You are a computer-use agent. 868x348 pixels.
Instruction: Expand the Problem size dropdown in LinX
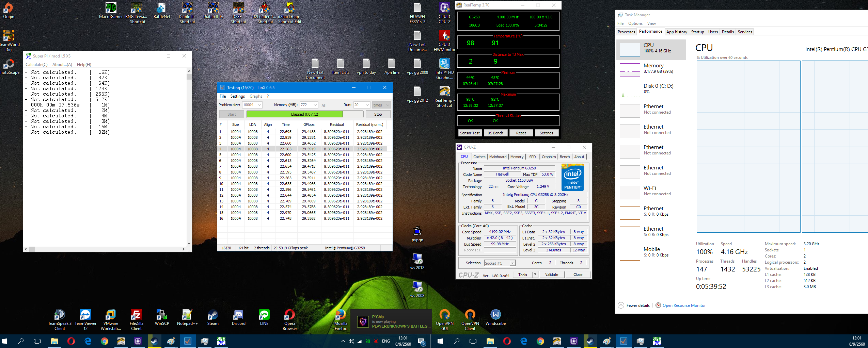pos(259,105)
